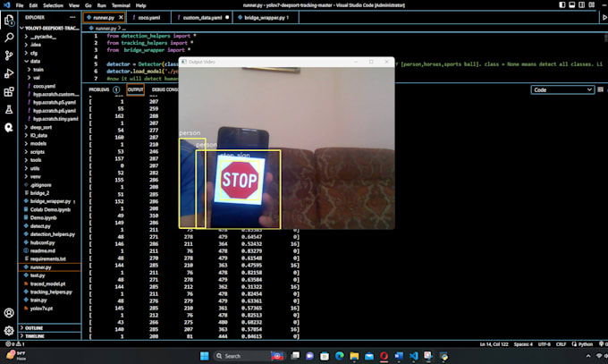The height and width of the screenshot is (364, 608).
Task: Expand the TIMELINE section
Action: coord(36,336)
